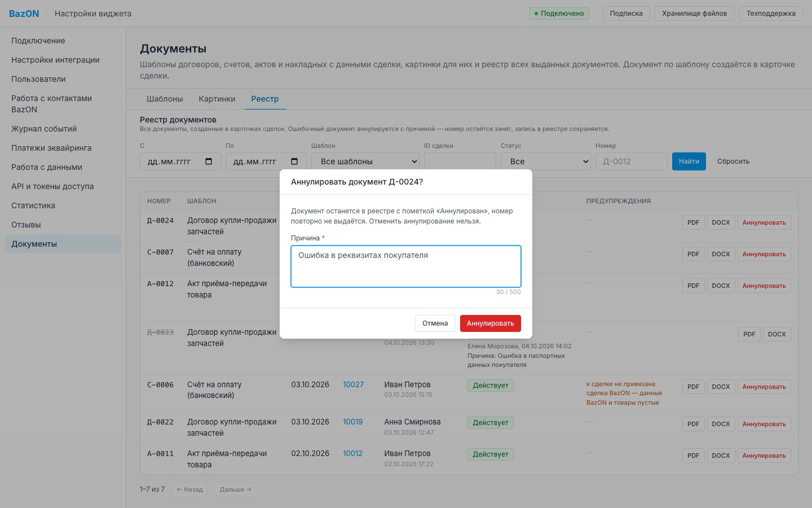The height and width of the screenshot is (508, 812).
Task: Open Статистика in the sidebar
Action: (x=33, y=205)
